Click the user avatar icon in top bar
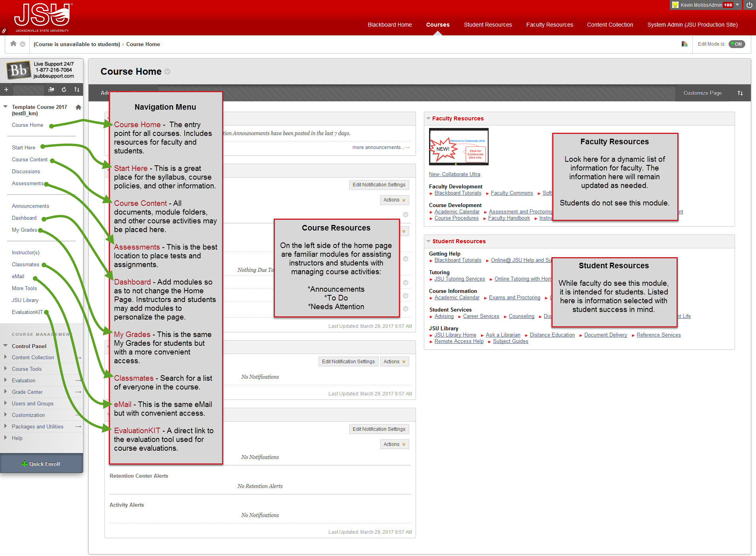The width and height of the screenshot is (756, 556). [675, 5]
